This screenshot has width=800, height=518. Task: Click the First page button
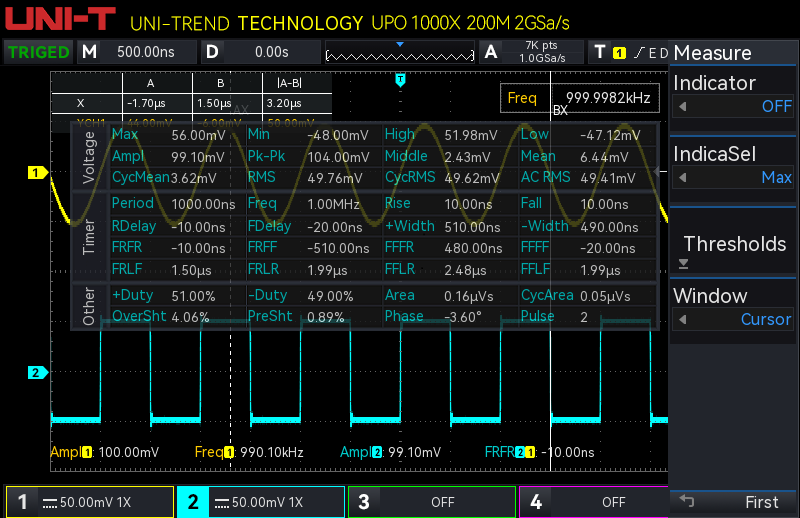click(x=760, y=502)
